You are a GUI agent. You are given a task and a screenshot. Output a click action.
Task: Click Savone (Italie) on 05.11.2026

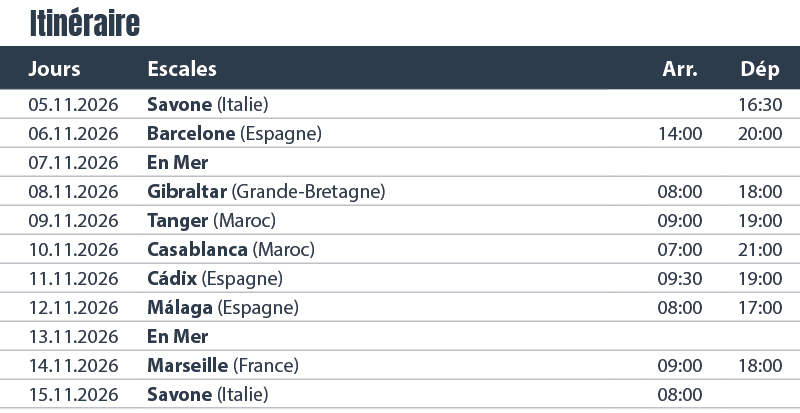(x=208, y=104)
